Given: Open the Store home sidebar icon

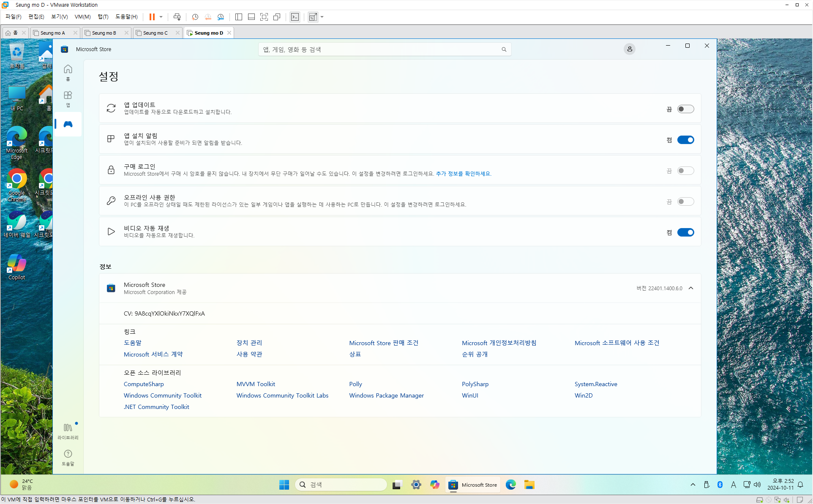Looking at the screenshot, I should click(68, 72).
